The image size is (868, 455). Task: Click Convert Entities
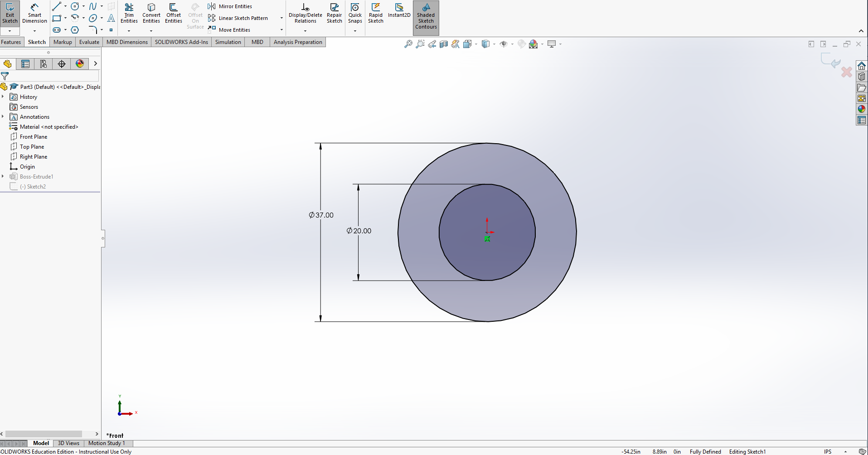[x=151, y=14]
